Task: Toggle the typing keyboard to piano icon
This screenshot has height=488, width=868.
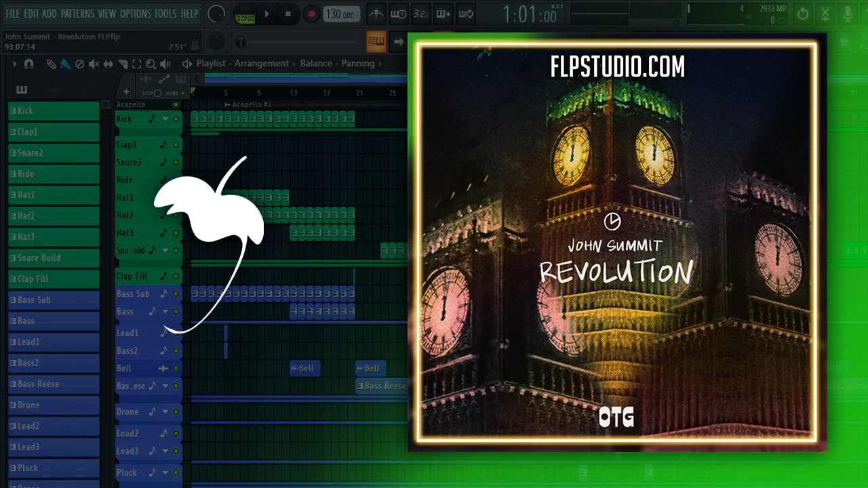Action: [376, 42]
